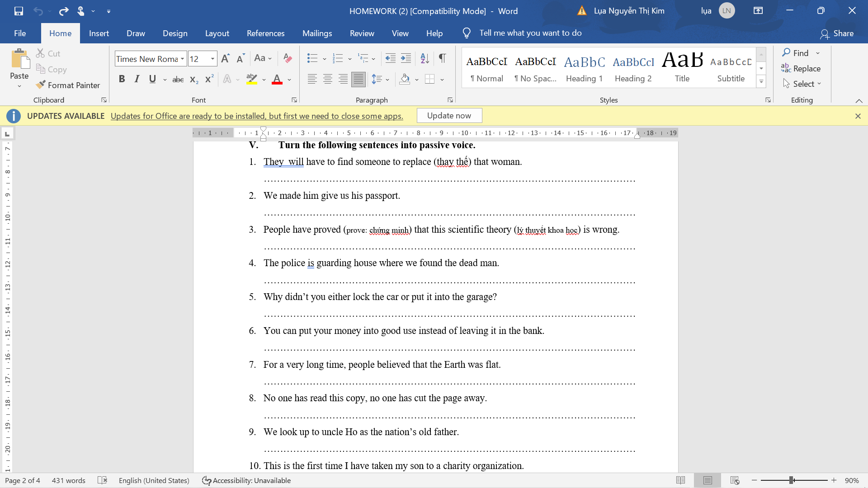Screen dimensions: 868x488
Task: Open the Line and Paragraph Spacing dropdown
Action: 380,80
